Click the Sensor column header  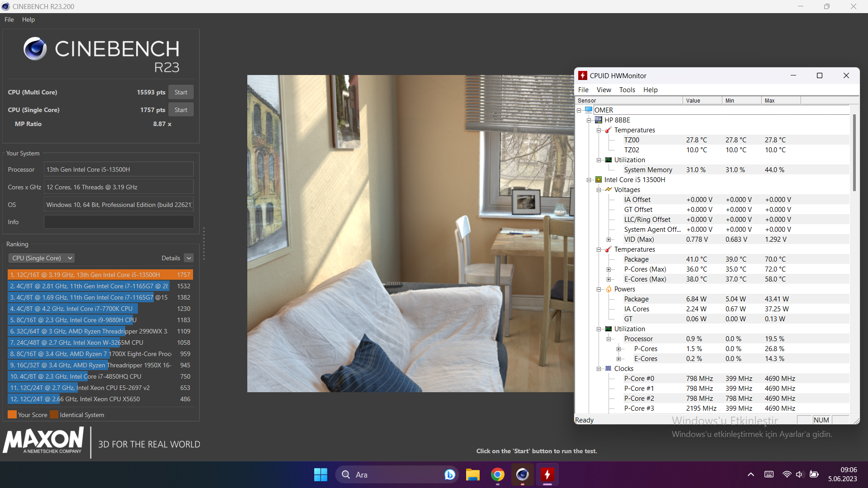click(x=629, y=100)
